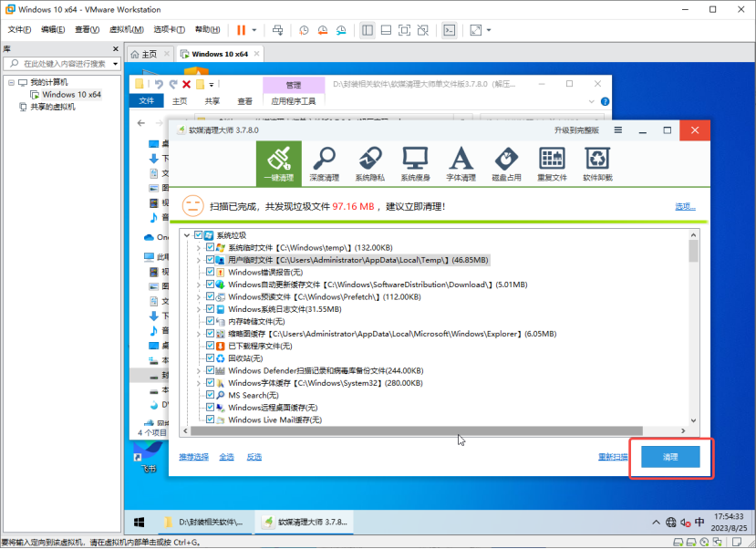Open the VMware console view icon
The height and width of the screenshot is (549, 756).
click(x=450, y=30)
